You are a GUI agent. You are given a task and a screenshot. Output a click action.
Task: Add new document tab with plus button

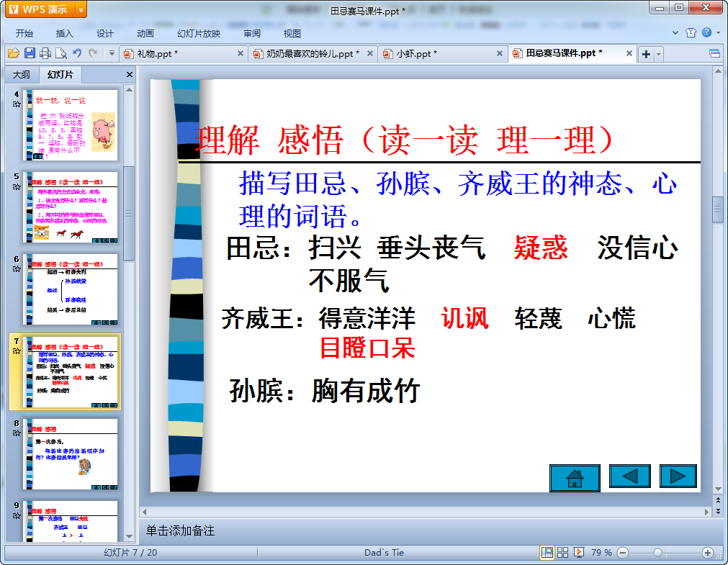click(x=646, y=54)
